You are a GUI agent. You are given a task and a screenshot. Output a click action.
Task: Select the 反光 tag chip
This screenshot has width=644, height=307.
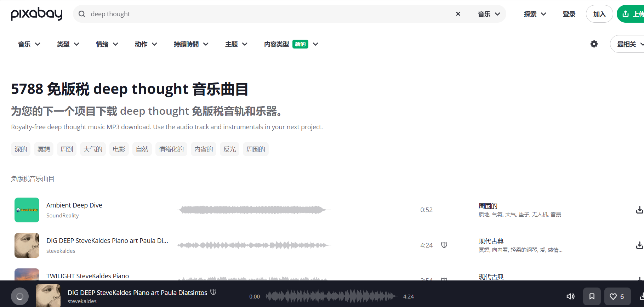(x=229, y=149)
